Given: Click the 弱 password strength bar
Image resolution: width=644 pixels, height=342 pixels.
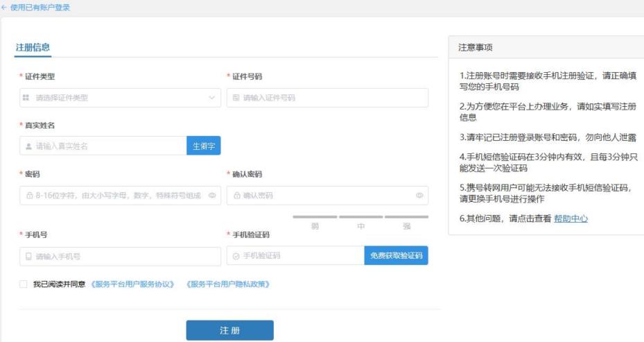Looking at the screenshot, I should coord(315,216).
